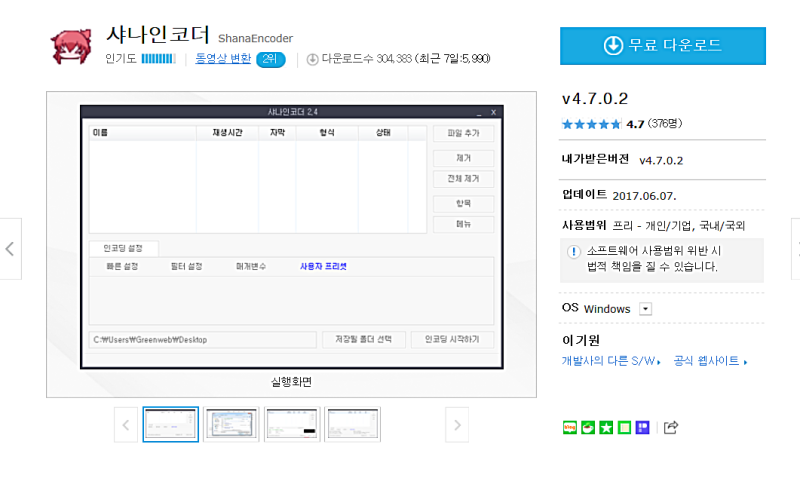
Task: Share to Naver cafe cup icon
Action: (588, 427)
